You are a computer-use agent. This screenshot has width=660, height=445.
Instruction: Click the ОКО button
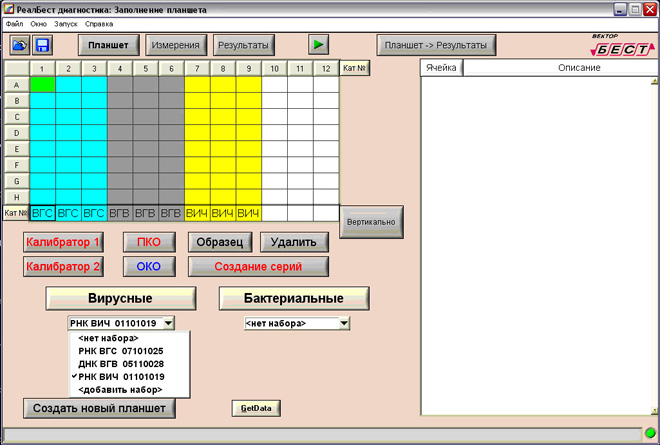(149, 266)
